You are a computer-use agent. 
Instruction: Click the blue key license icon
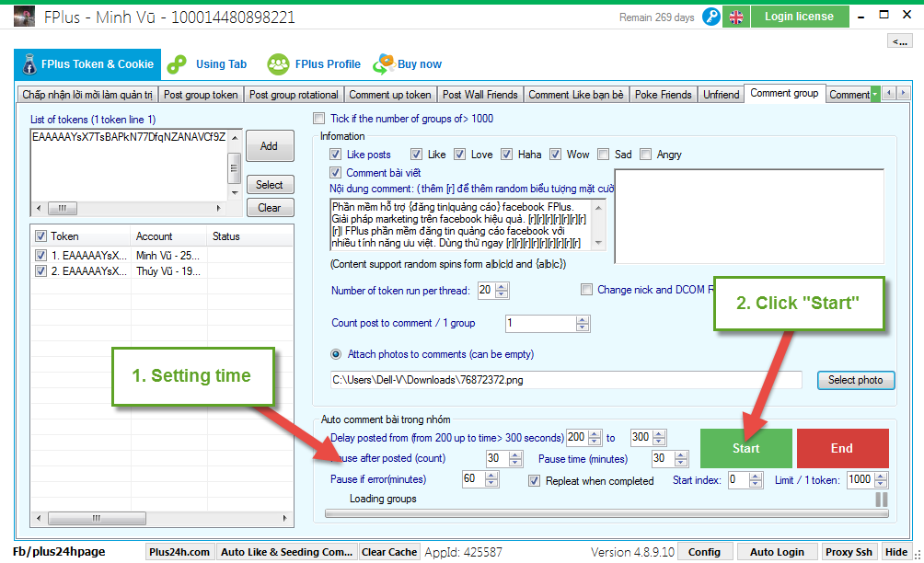pos(711,17)
